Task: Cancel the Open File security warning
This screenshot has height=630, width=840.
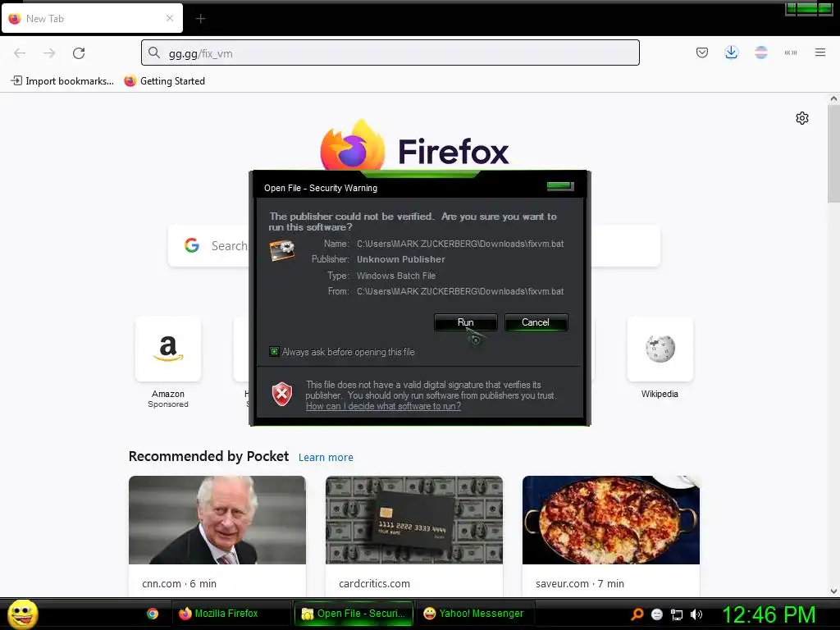Action: pyautogui.click(x=536, y=322)
